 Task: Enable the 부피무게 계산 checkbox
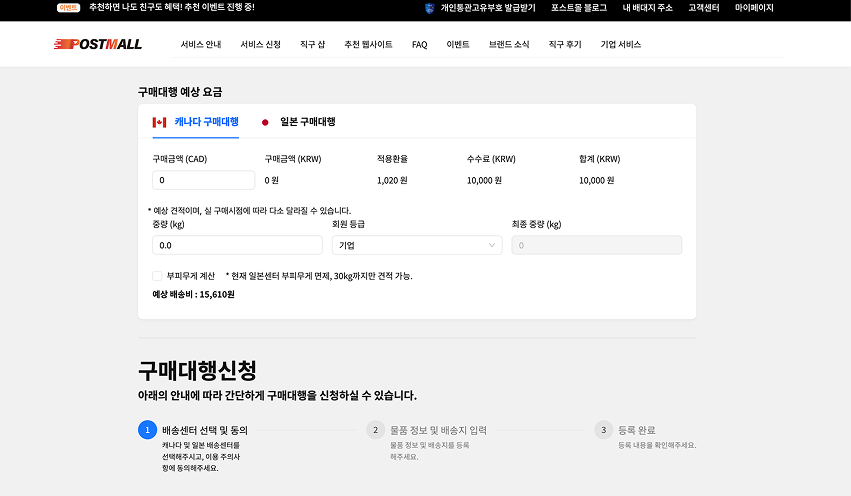click(157, 276)
